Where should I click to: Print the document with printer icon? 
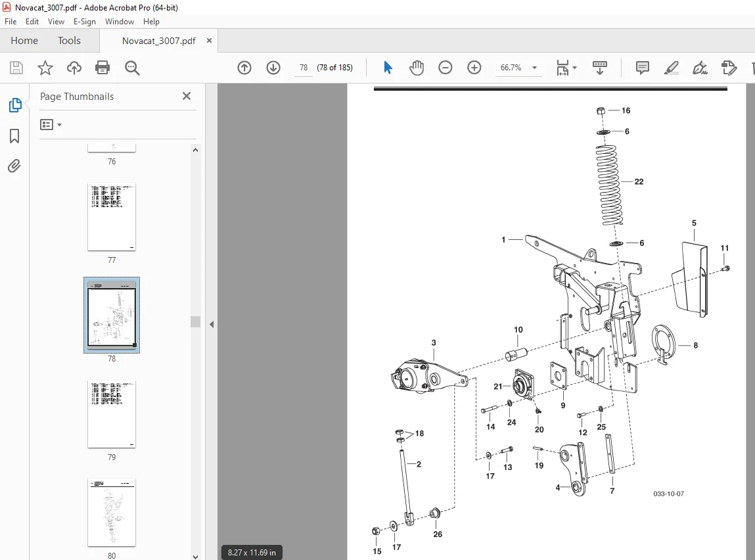pyautogui.click(x=103, y=68)
